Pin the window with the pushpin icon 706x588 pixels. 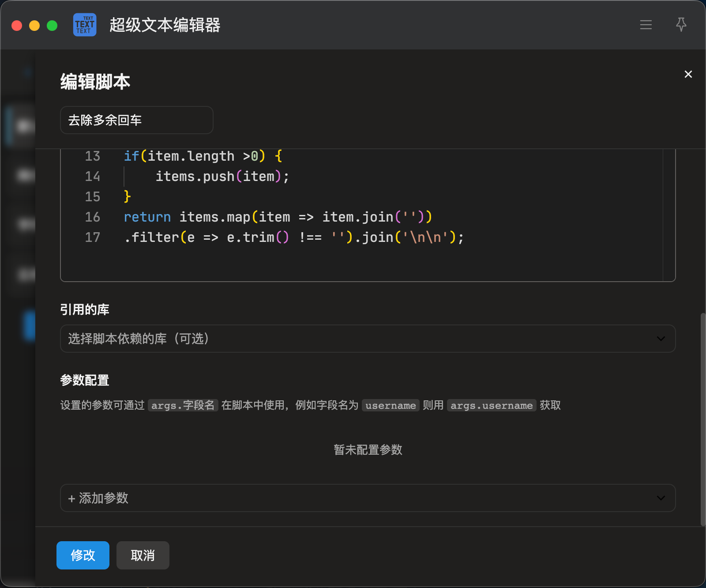point(681,25)
